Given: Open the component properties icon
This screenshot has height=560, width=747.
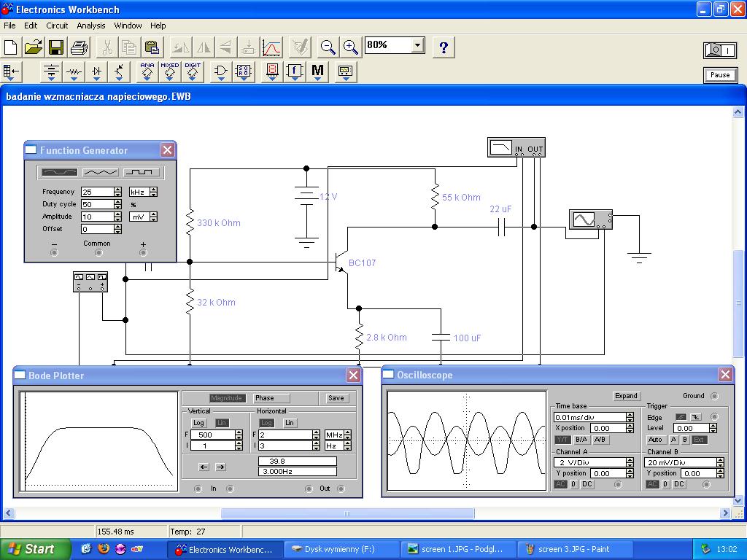Looking at the screenshot, I should coord(300,47).
